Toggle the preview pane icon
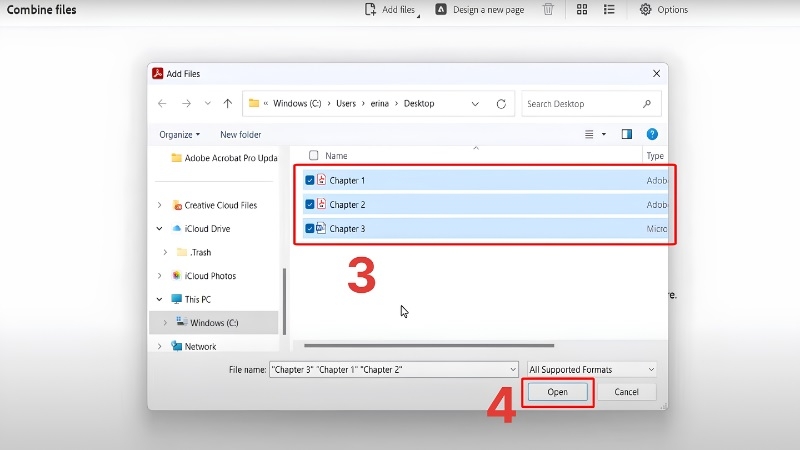 point(627,134)
